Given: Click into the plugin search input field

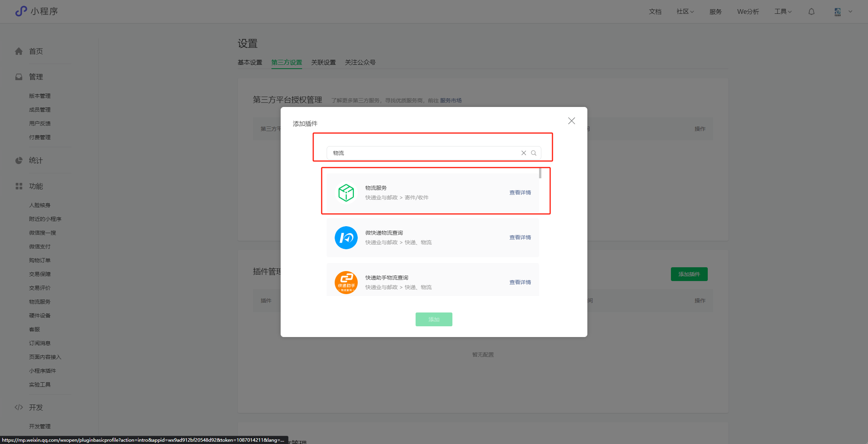Looking at the screenshot, I should coord(422,153).
